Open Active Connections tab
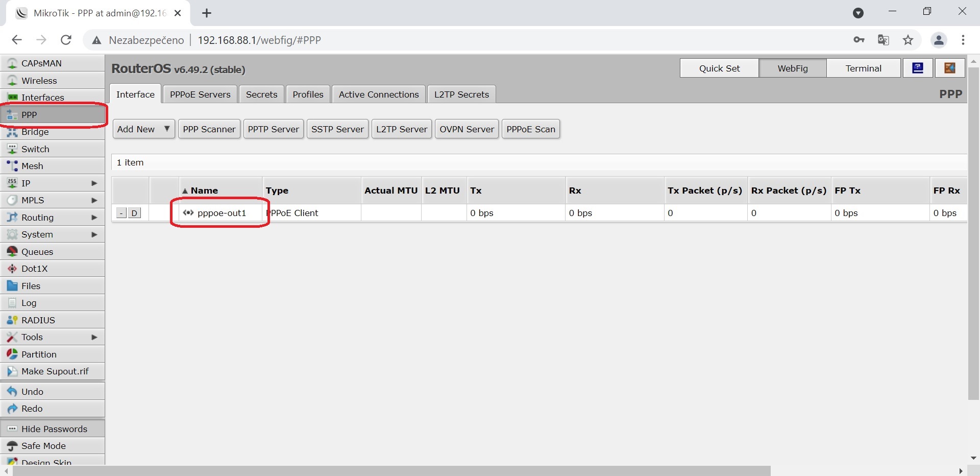The height and width of the screenshot is (476, 980). tap(379, 94)
